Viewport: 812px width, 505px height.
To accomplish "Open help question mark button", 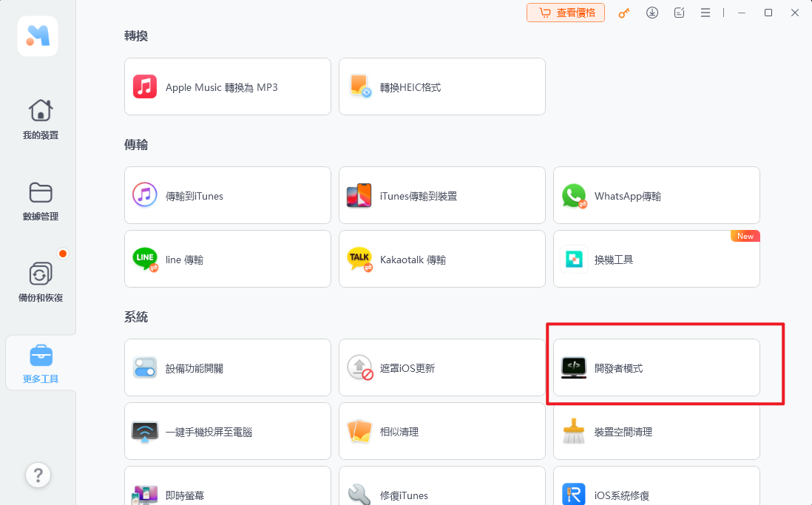I will coord(38,475).
